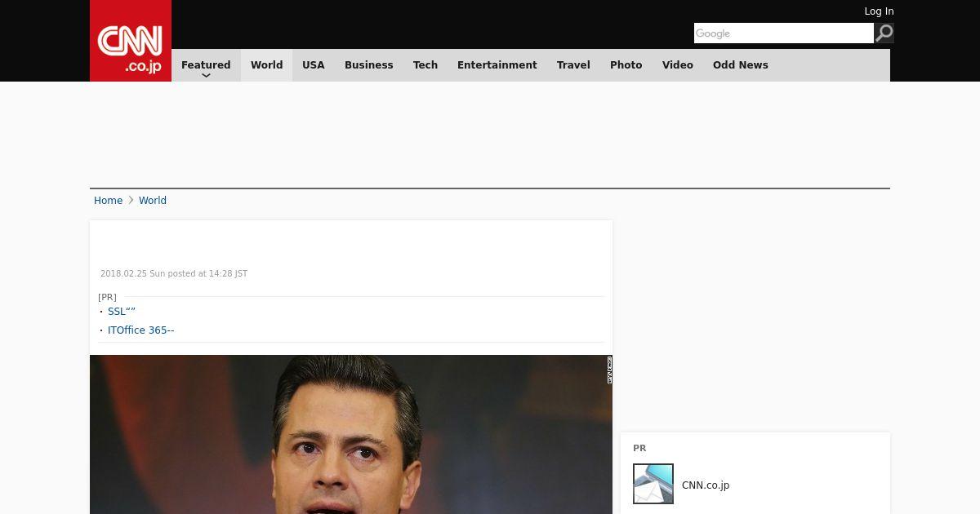Viewport: 980px width, 514px height.
Task: Click the CNN.co.jp PR text link
Action: coord(706,485)
